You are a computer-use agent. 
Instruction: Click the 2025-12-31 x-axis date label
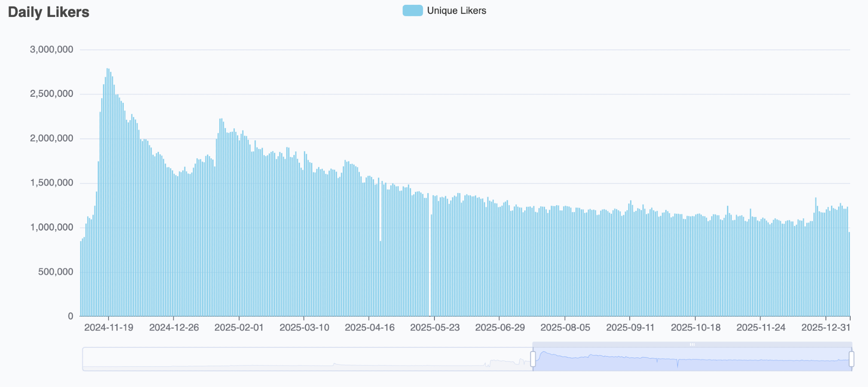[825, 328]
